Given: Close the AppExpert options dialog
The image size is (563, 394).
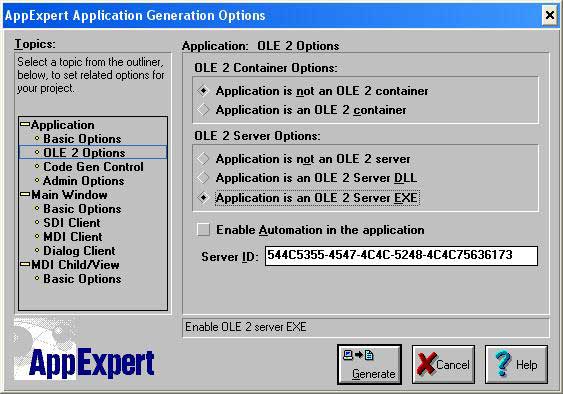Looking at the screenshot, I should [549, 15].
